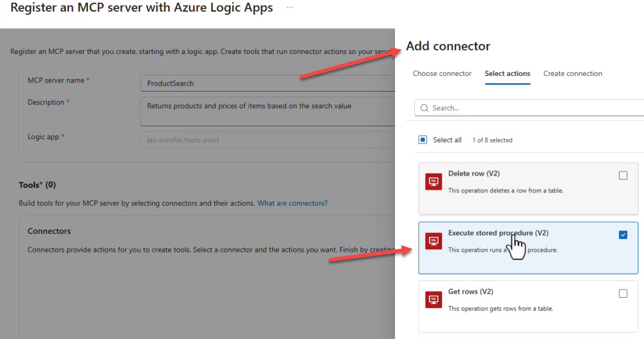The image size is (644, 339).
Task: Check the Delete row (V2) checkbox
Action: click(x=623, y=175)
